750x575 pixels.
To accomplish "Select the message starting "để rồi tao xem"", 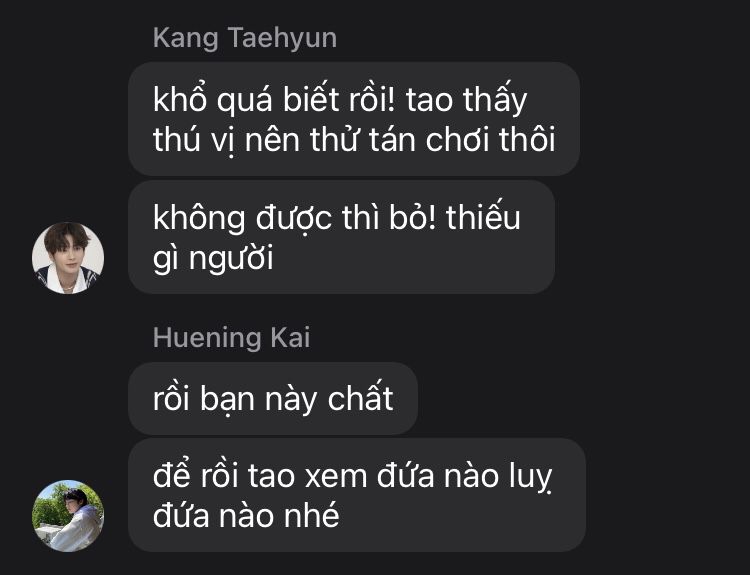I will [x=357, y=495].
